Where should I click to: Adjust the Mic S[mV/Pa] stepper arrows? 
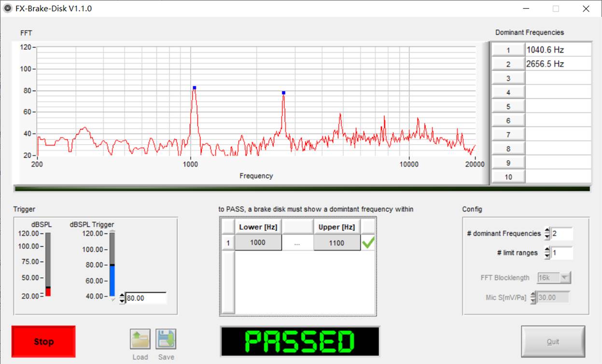533,297
